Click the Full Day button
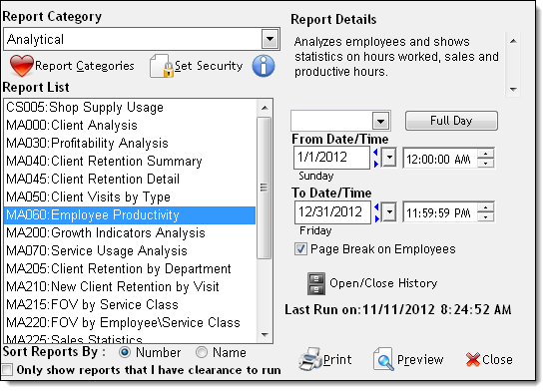 [451, 121]
